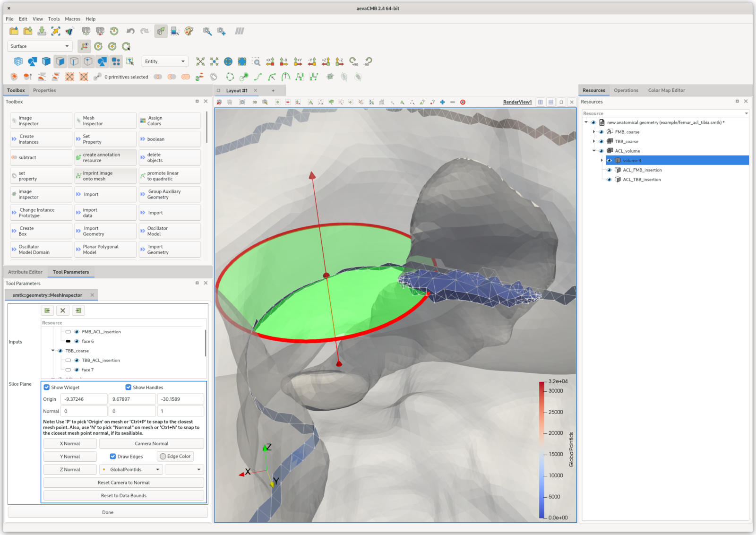Switch to the Color Map Editor tab
The image size is (756, 535).
(x=666, y=90)
